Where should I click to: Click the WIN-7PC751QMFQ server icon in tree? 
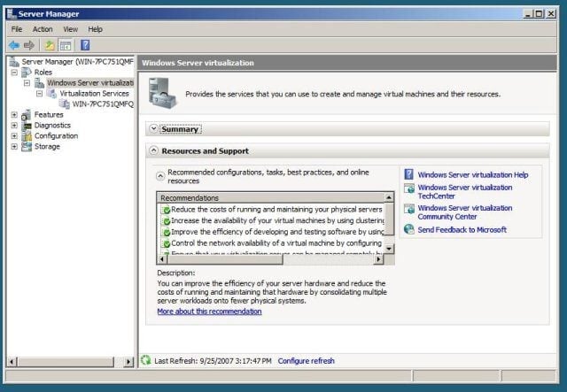click(x=65, y=104)
